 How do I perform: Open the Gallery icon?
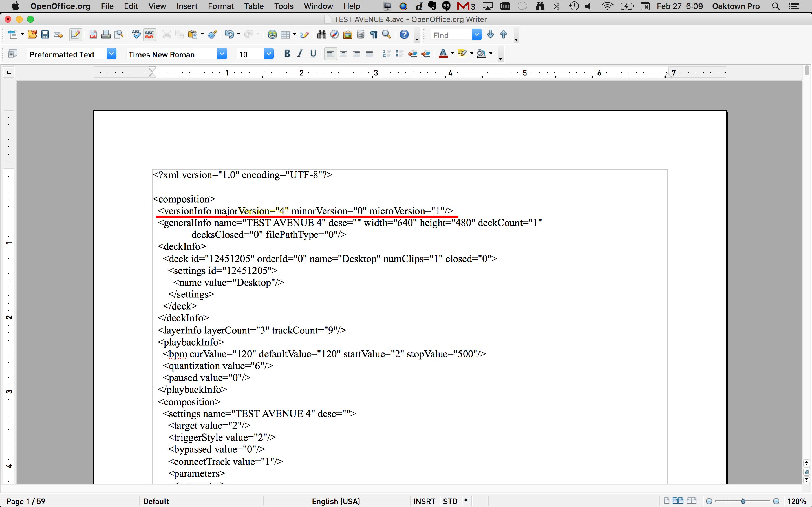click(348, 35)
